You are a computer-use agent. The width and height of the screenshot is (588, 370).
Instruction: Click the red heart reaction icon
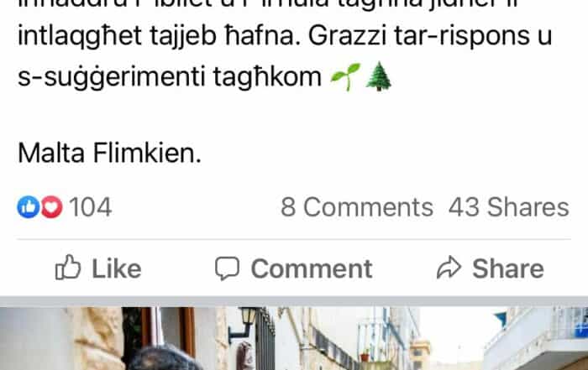click(51, 207)
